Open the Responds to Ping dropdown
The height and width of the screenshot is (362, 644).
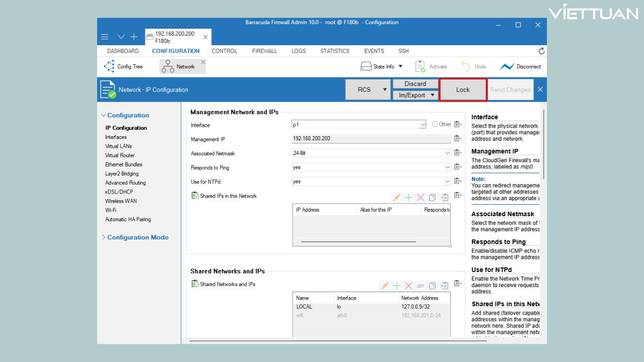447,167
